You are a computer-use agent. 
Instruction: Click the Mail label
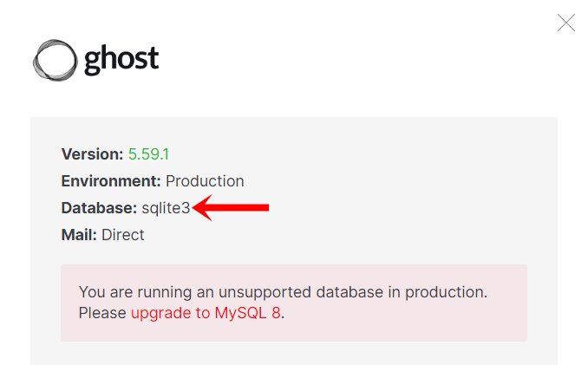pyautogui.click(x=79, y=235)
